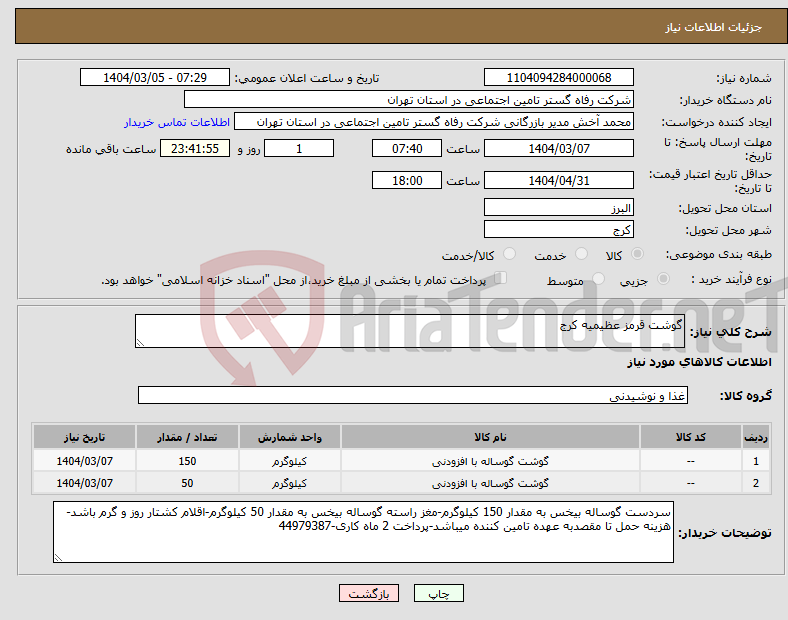Click the buyer notes textarea

[363, 532]
